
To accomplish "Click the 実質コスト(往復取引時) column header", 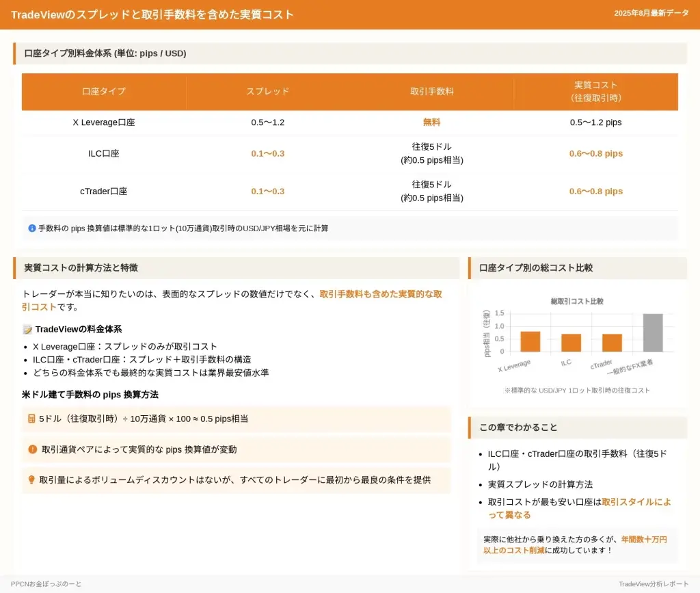I will (x=595, y=92).
